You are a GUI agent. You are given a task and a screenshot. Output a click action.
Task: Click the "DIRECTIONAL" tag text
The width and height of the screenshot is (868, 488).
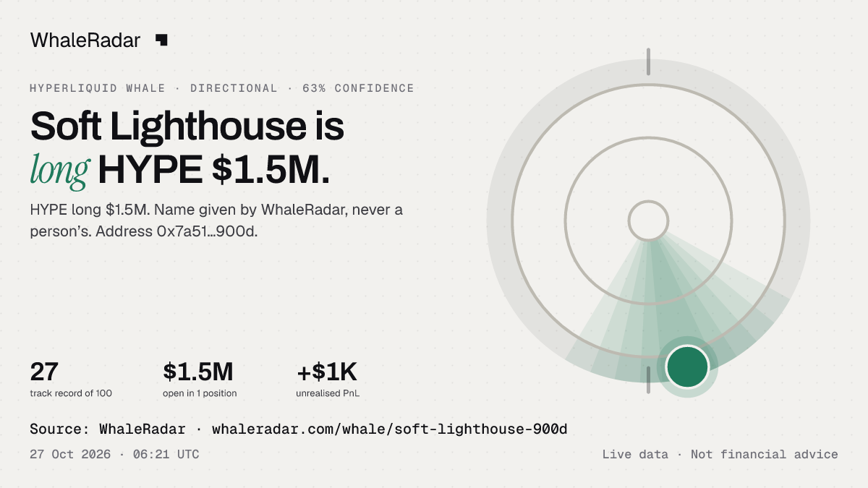pyautogui.click(x=234, y=88)
